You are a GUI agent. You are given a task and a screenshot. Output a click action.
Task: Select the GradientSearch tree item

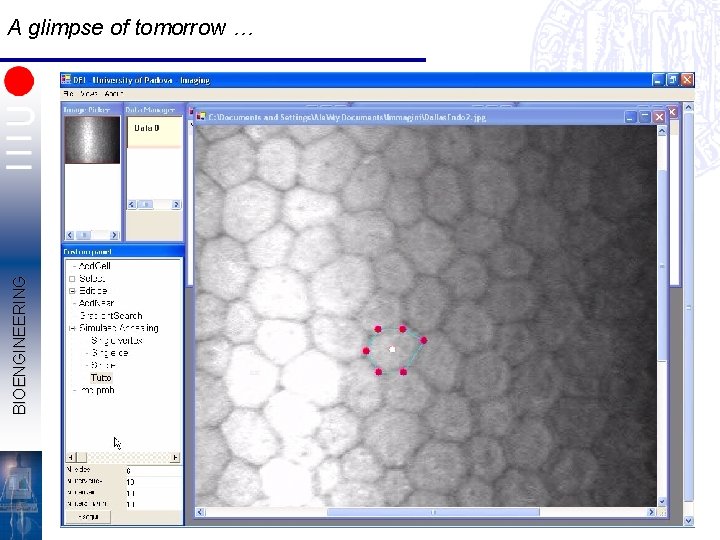[x=111, y=316]
